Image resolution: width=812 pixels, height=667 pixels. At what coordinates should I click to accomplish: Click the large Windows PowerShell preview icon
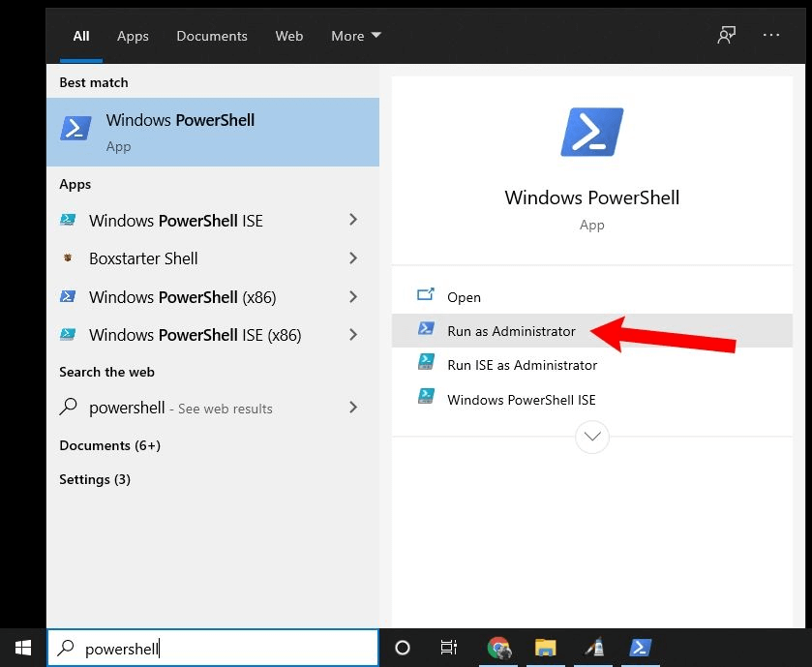[x=591, y=133]
